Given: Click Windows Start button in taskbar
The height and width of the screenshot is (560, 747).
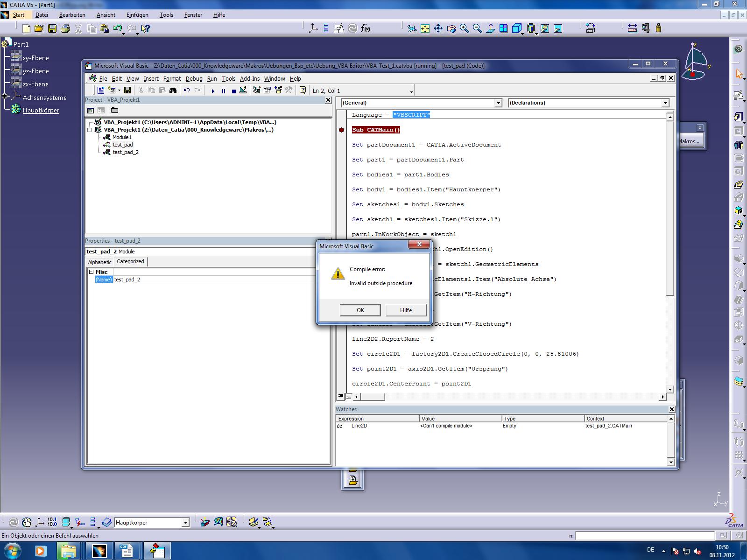Looking at the screenshot, I should click(12, 551).
